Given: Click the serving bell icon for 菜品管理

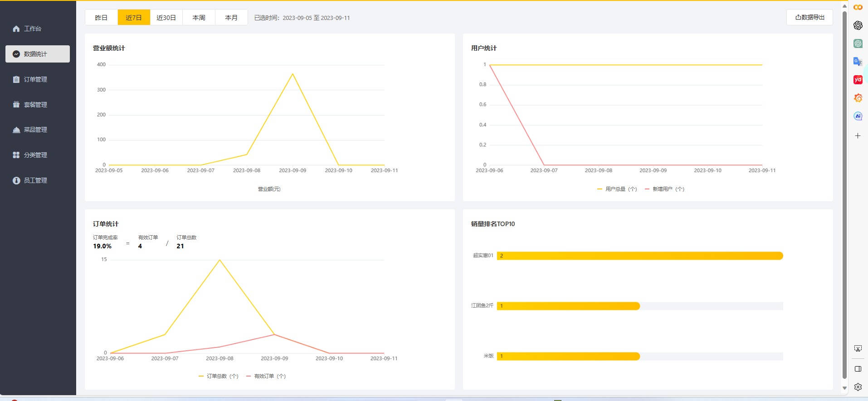Looking at the screenshot, I should coord(16,130).
